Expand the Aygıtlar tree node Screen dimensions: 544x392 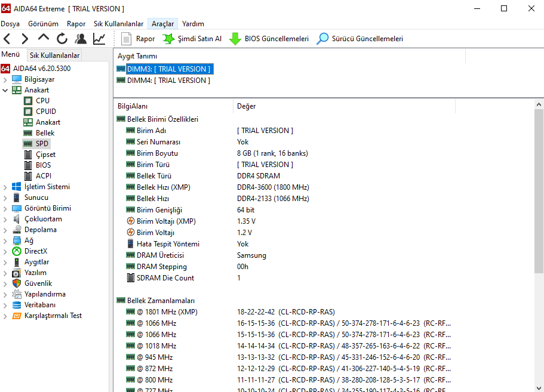[5, 263]
